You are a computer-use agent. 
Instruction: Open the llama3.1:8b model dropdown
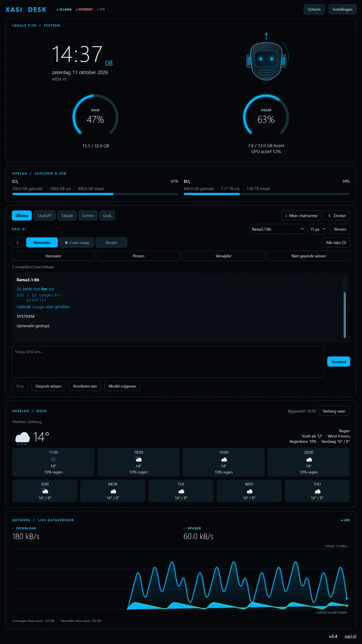pos(277,229)
